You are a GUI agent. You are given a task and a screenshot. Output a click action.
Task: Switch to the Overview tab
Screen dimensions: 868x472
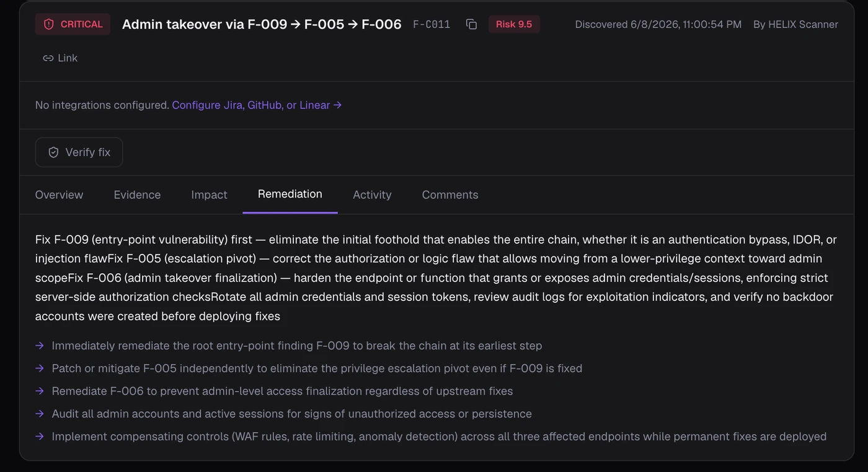[59, 194]
